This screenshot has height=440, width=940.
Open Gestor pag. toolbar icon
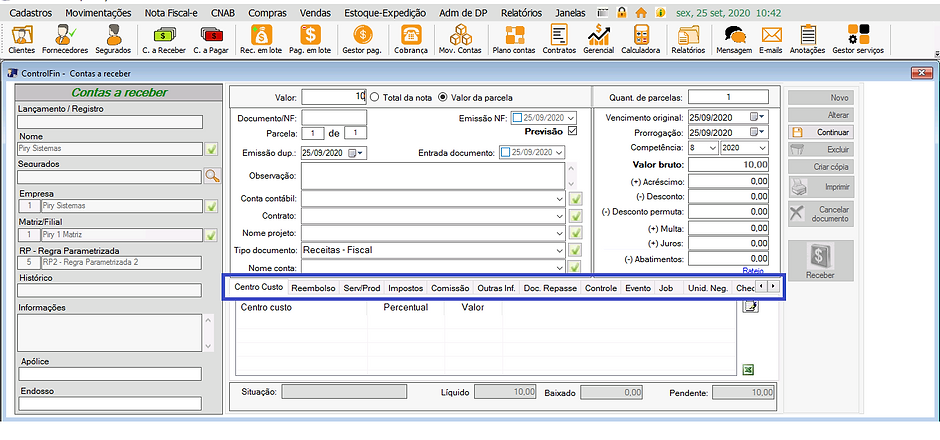[x=361, y=40]
